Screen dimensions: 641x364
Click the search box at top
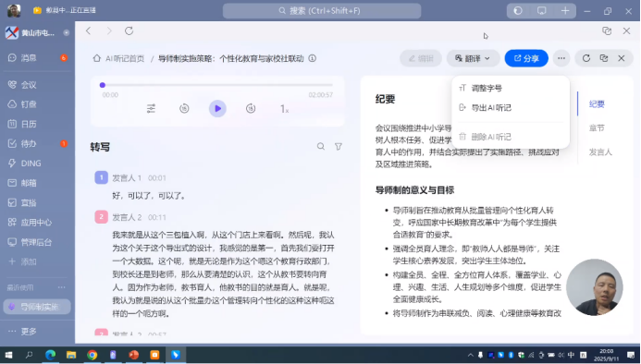tap(322, 10)
